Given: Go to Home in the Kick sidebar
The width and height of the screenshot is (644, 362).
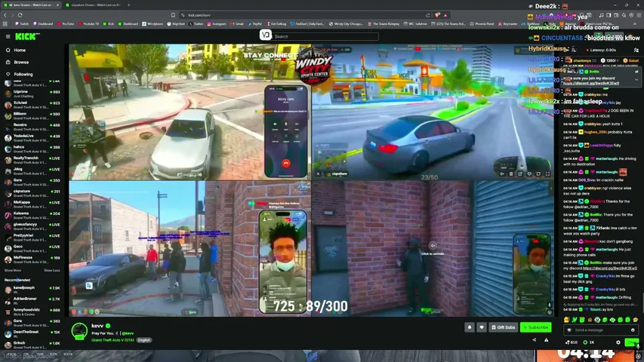Looking at the screenshot, I should [x=16, y=50].
